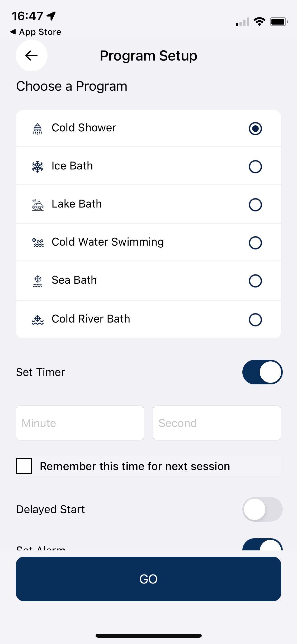Image resolution: width=297 pixels, height=644 pixels.
Task: Select the Ice Bath radio button
Action: 255,167
